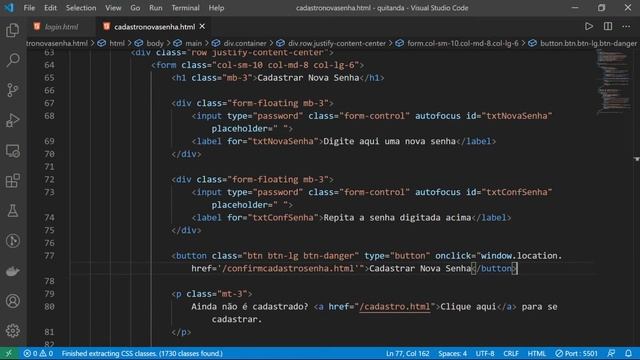Viewport: 640px width, 360px height.
Task: Switch to the login.html tab
Action: [x=61, y=27]
